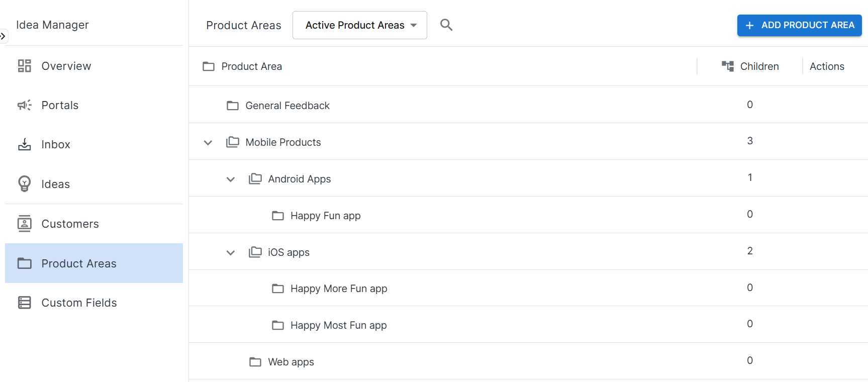Click the search magnifier icon
868x382 pixels.
446,25
